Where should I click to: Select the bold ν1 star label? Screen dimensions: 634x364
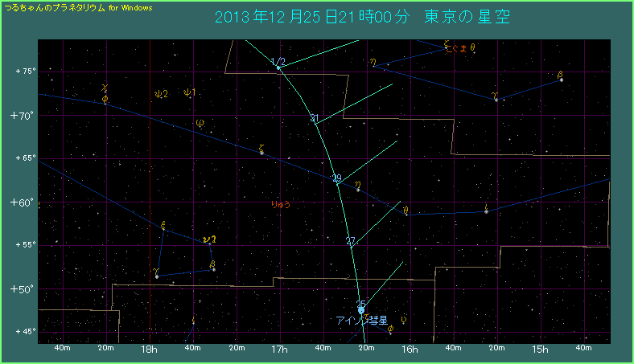(x=209, y=239)
